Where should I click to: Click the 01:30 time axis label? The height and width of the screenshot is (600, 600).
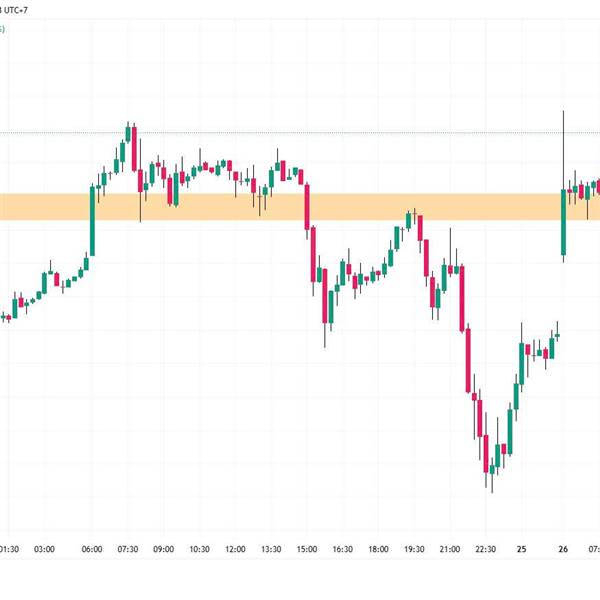tap(9, 549)
